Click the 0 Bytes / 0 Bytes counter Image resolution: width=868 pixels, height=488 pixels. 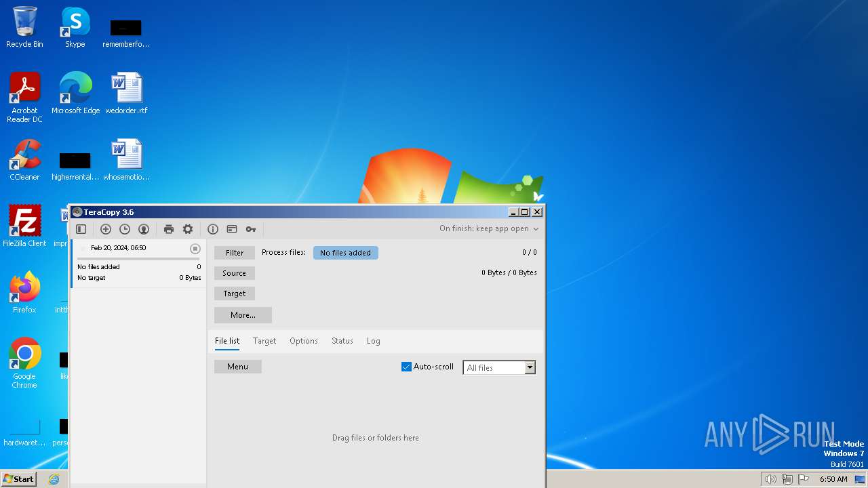click(x=509, y=272)
